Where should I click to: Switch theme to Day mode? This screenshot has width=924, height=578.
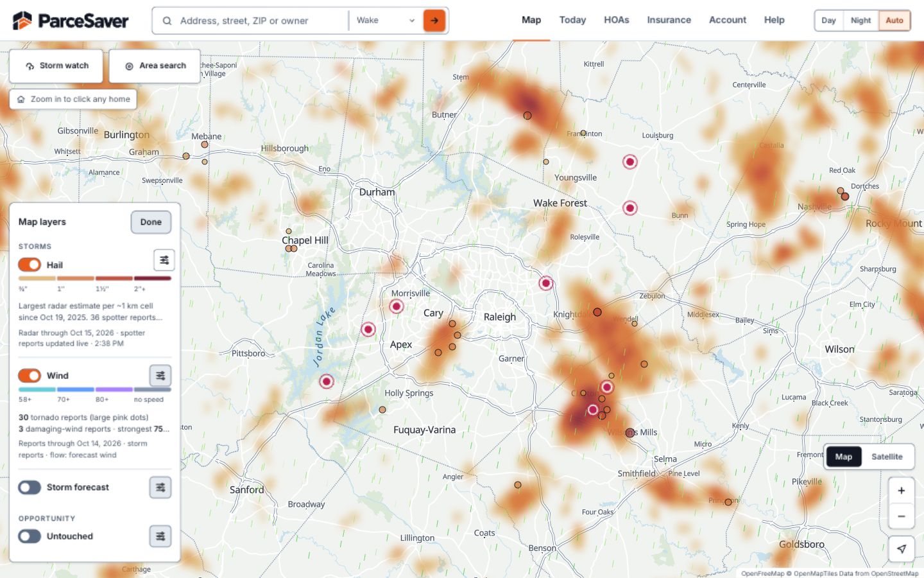pos(828,21)
